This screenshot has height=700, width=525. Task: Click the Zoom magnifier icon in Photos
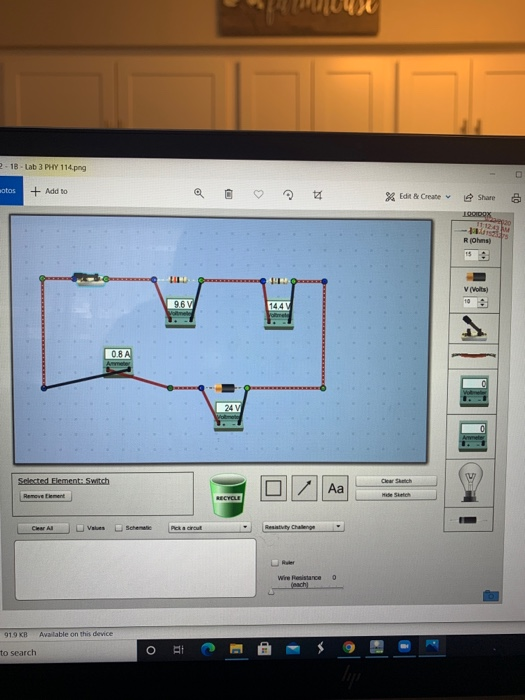coord(199,193)
